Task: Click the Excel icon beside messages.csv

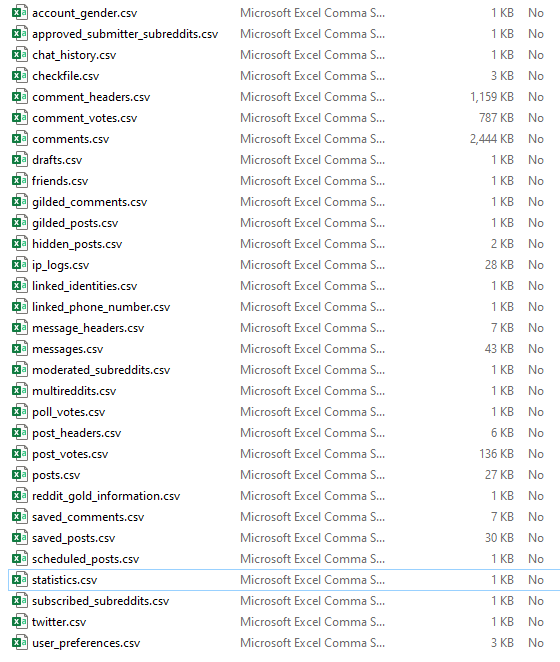Action: (19, 349)
